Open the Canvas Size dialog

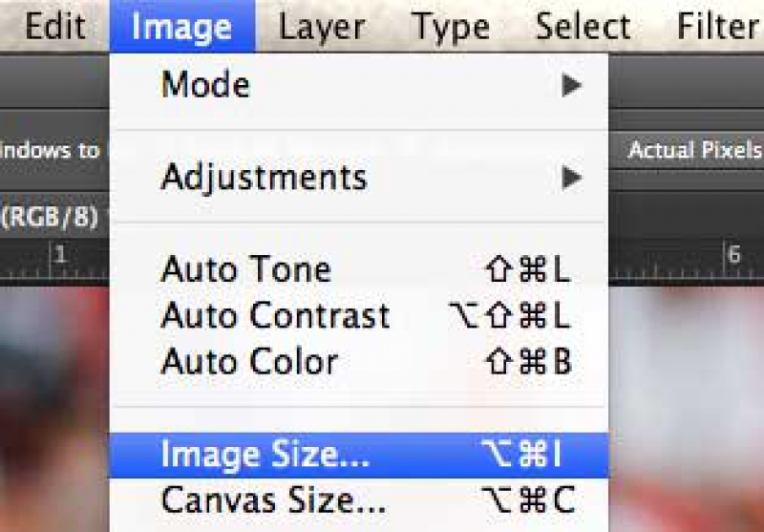coord(360,500)
